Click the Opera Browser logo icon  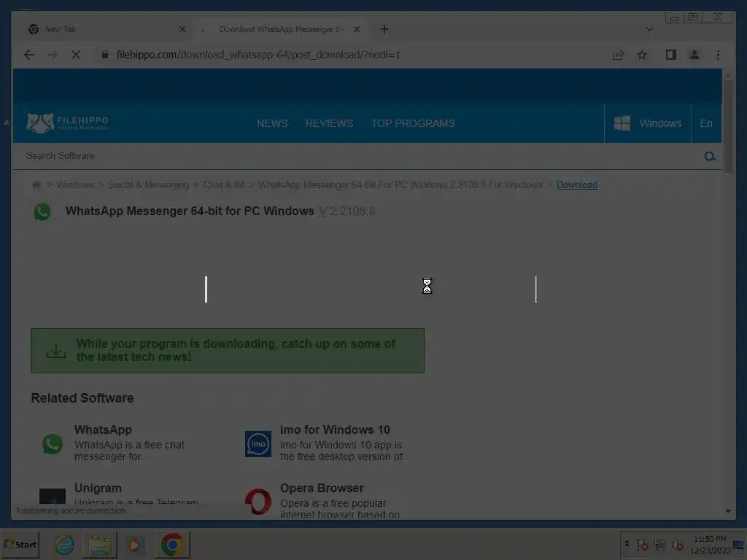click(258, 502)
